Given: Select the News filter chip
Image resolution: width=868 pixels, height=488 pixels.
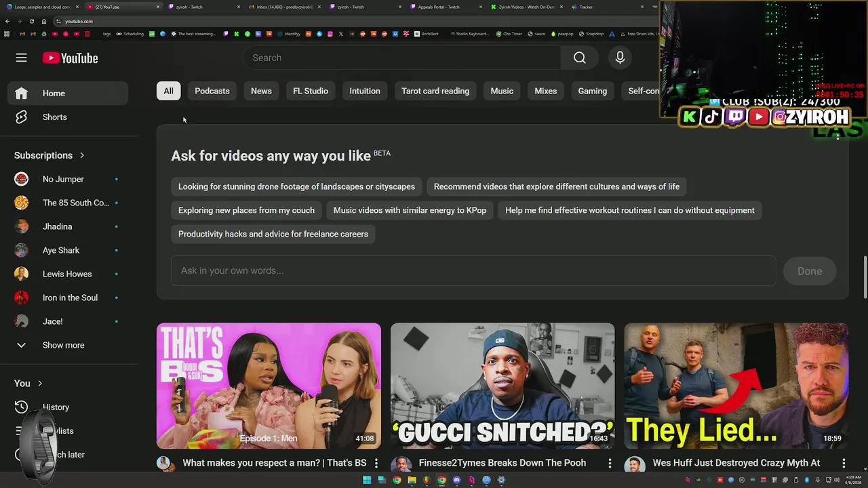Looking at the screenshot, I should pos(261,91).
